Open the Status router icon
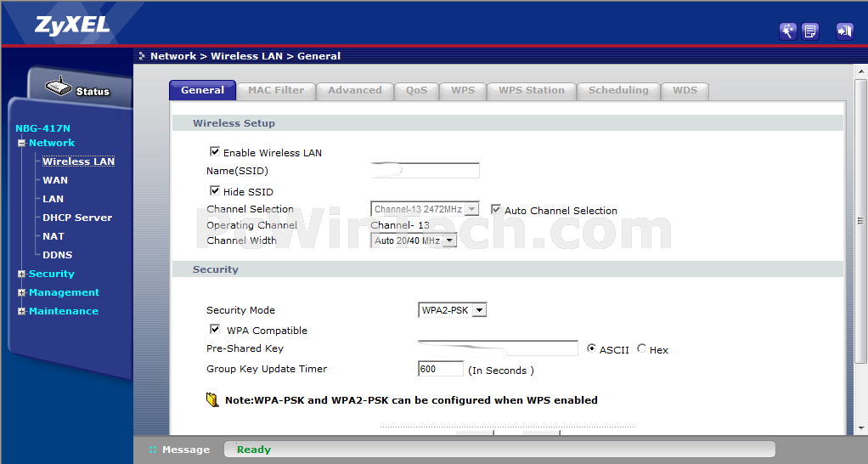 point(59,87)
